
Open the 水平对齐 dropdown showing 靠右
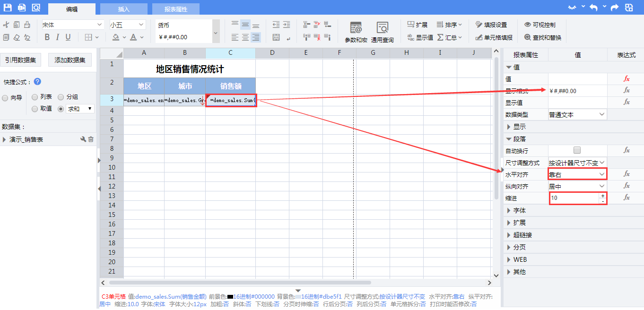click(577, 174)
